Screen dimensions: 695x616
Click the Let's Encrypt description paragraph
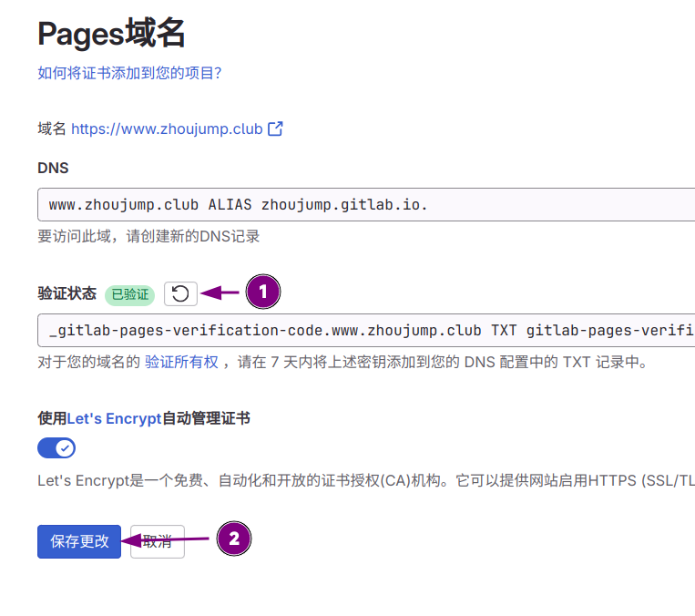pyautogui.click(x=364, y=480)
